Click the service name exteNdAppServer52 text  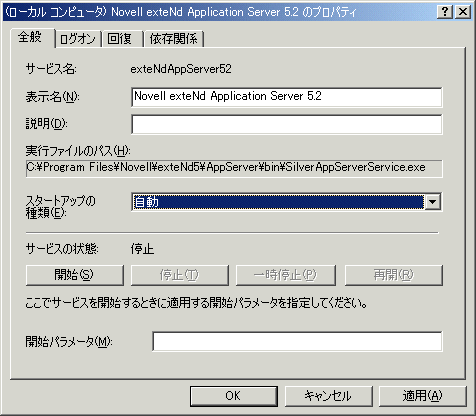point(181,69)
